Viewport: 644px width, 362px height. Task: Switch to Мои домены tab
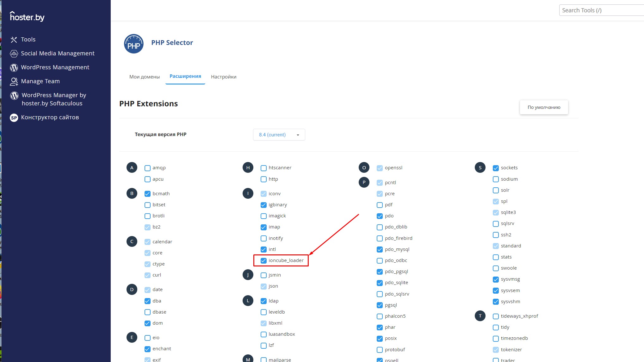coord(145,77)
